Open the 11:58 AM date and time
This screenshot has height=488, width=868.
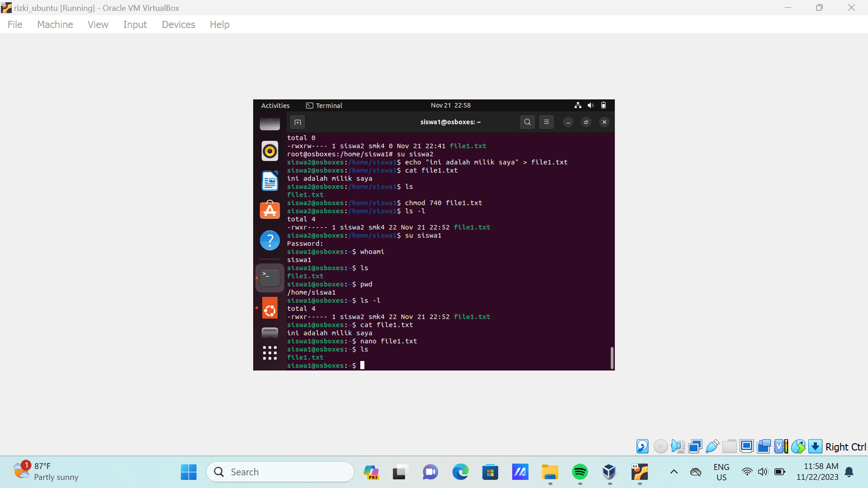[x=817, y=472]
